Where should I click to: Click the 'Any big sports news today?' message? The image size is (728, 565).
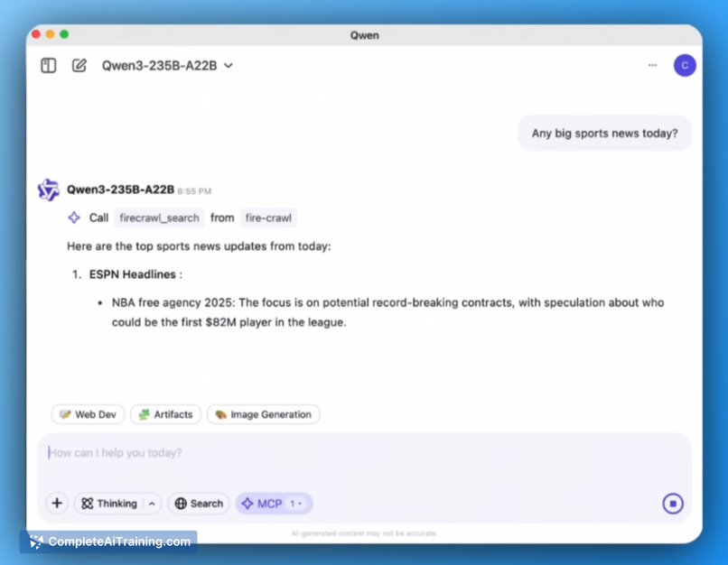(604, 134)
